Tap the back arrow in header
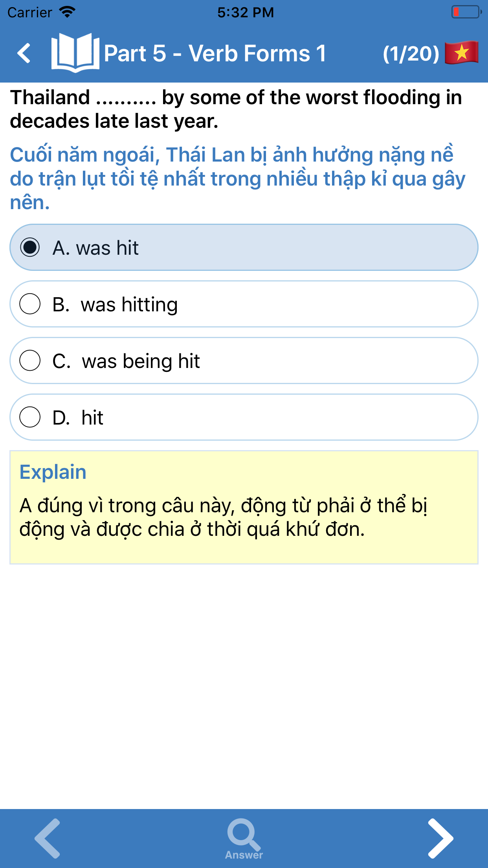 coord(24,53)
